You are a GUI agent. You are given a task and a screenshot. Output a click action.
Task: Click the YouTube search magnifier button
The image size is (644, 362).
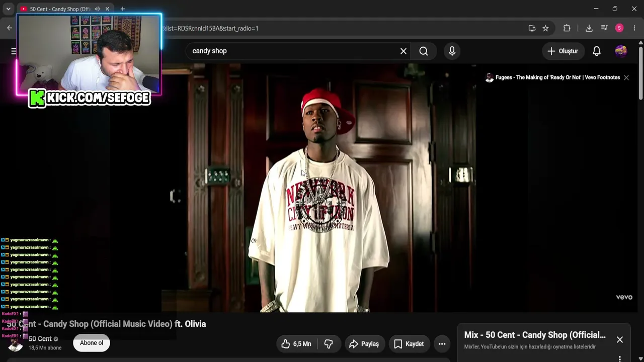424,51
